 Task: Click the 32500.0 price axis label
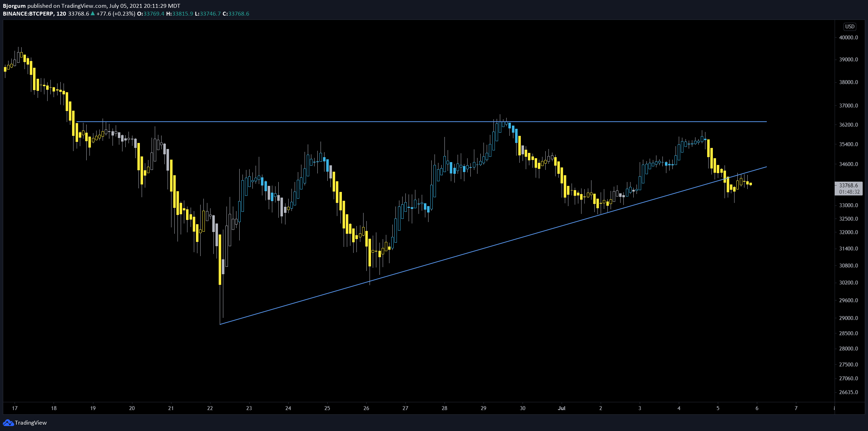point(848,219)
